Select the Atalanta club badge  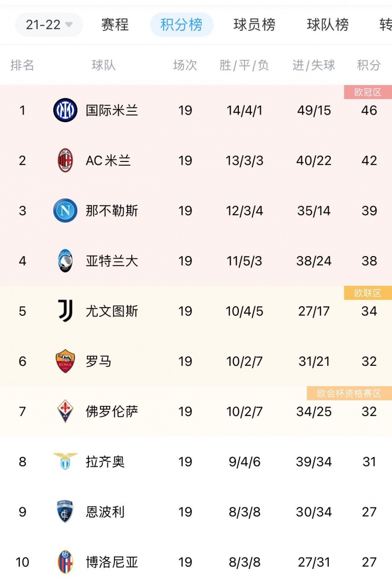65,261
